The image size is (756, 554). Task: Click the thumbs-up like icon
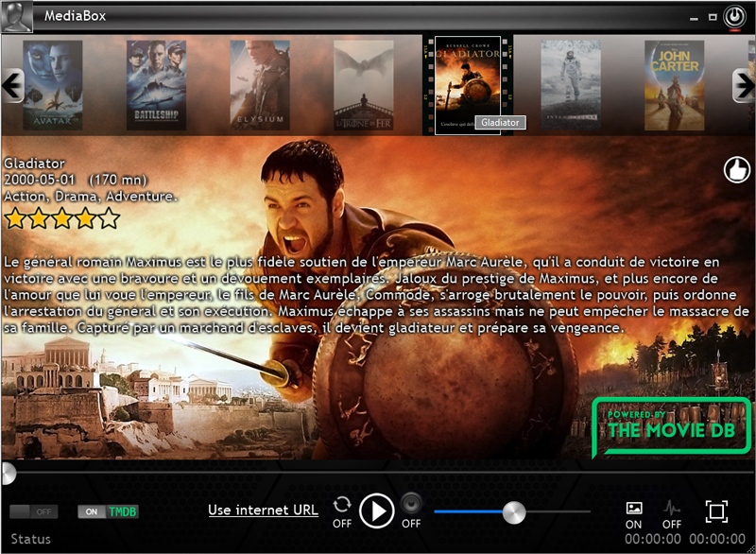coord(737,170)
